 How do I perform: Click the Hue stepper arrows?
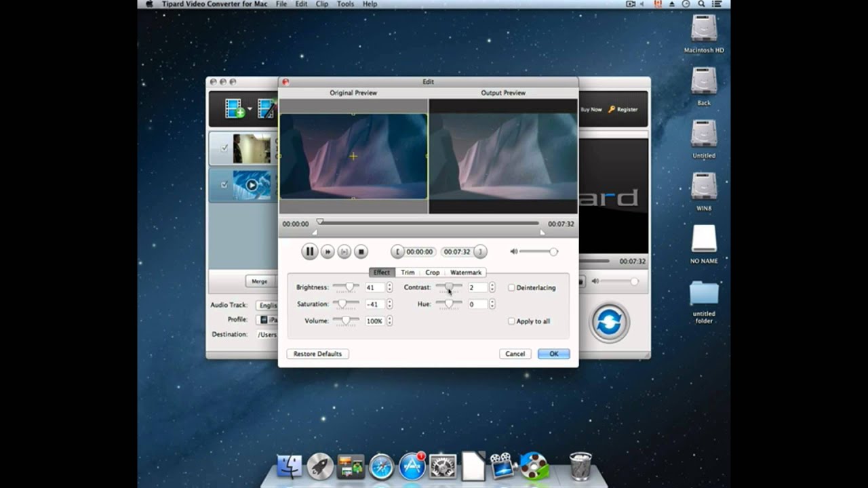[x=492, y=304]
